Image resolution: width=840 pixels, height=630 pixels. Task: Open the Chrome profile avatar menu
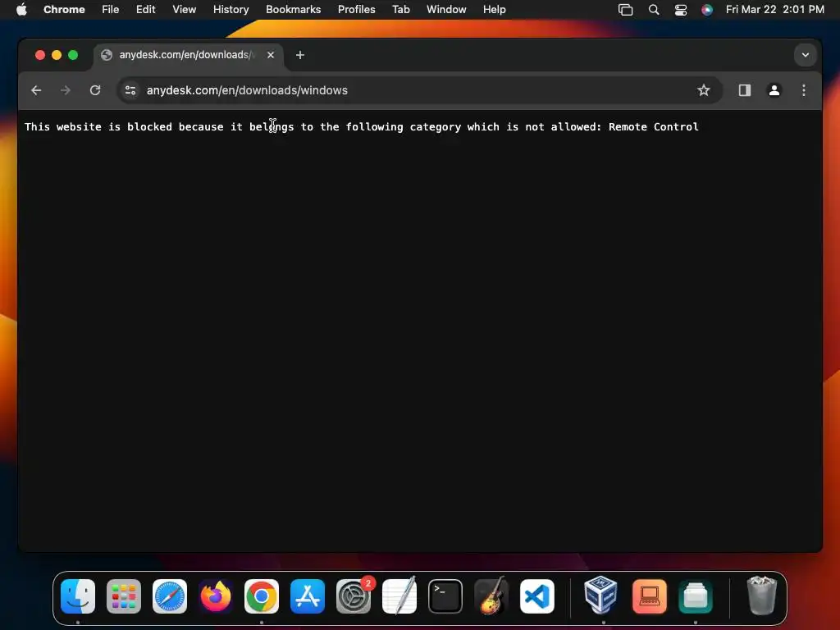[x=774, y=90]
